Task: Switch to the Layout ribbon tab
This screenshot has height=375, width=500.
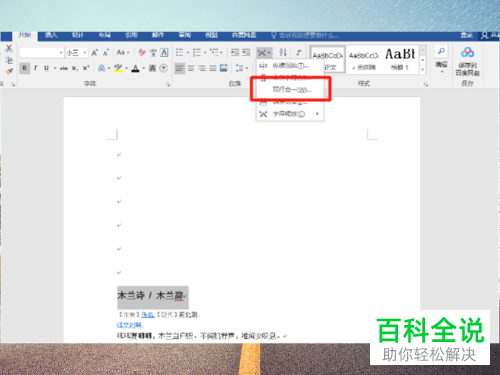Action: (x=104, y=35)
